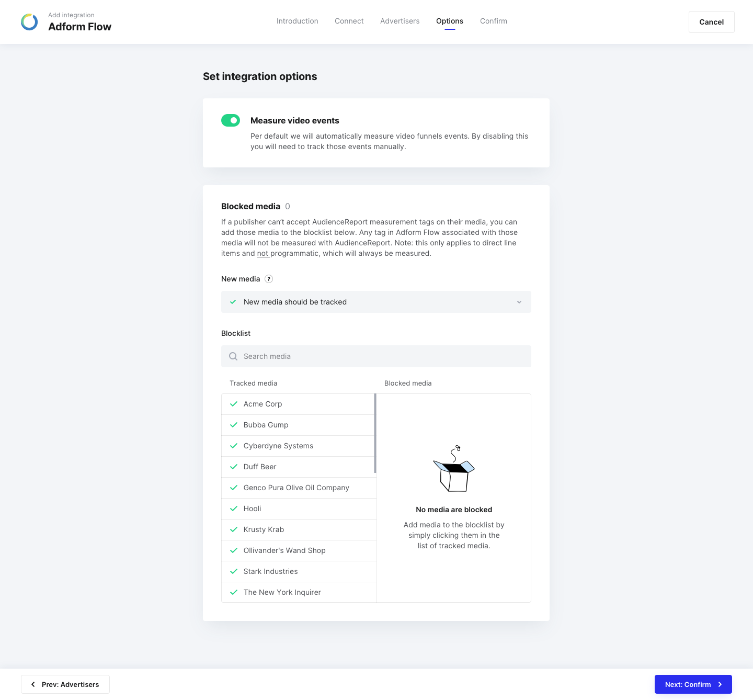The height and width of the screenshot is (700, 753).
Task: Block Ollivander's Wand Shop item
Action: (298, 550)
